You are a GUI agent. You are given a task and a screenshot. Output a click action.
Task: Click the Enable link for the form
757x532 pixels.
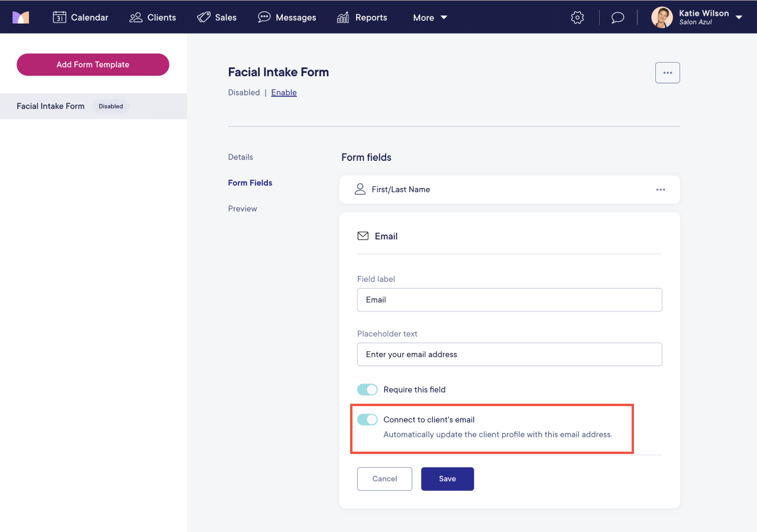284,92
